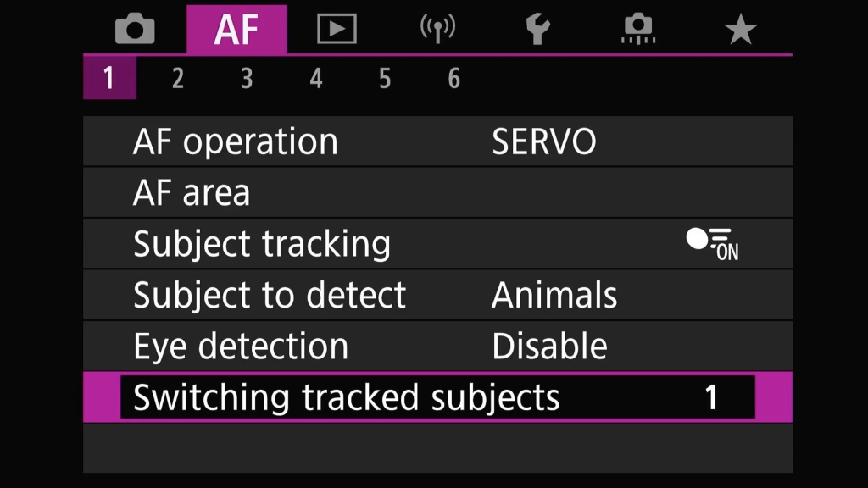The image size is (868, 488).
Task: Open the wireless communication settings tab
Action: (x=437, y=29)
